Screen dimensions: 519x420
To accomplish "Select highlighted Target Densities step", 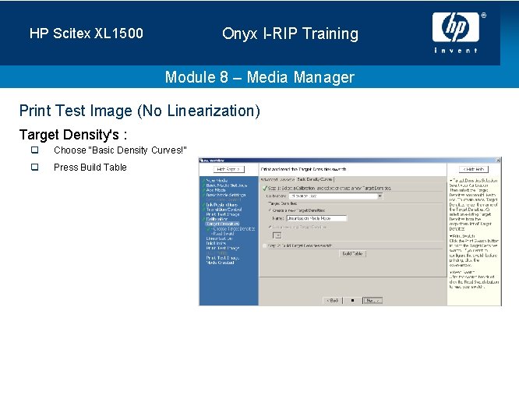I will tap(222, 224).
